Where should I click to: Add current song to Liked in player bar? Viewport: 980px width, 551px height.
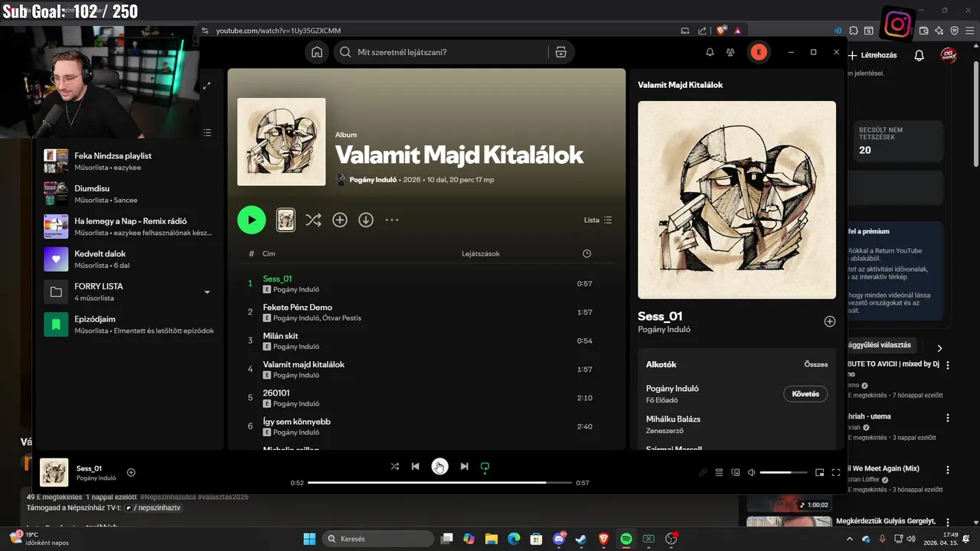point(131,473)
